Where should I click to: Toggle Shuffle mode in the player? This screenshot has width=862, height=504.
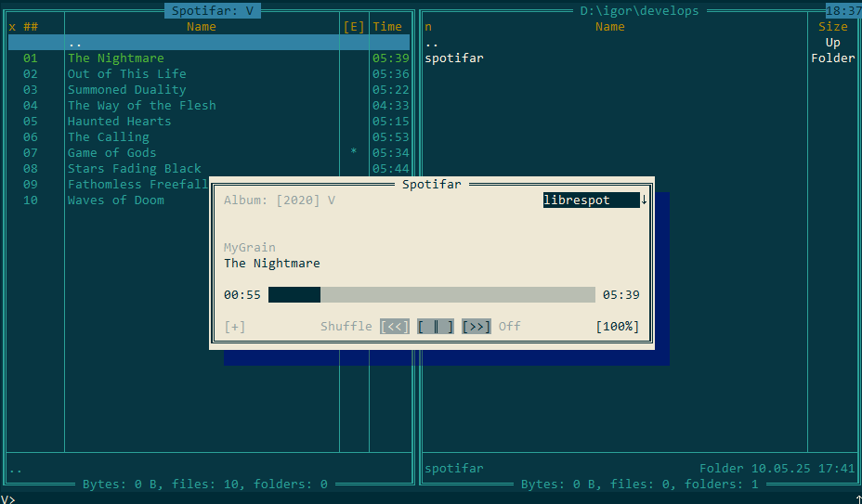coord(346,327)
